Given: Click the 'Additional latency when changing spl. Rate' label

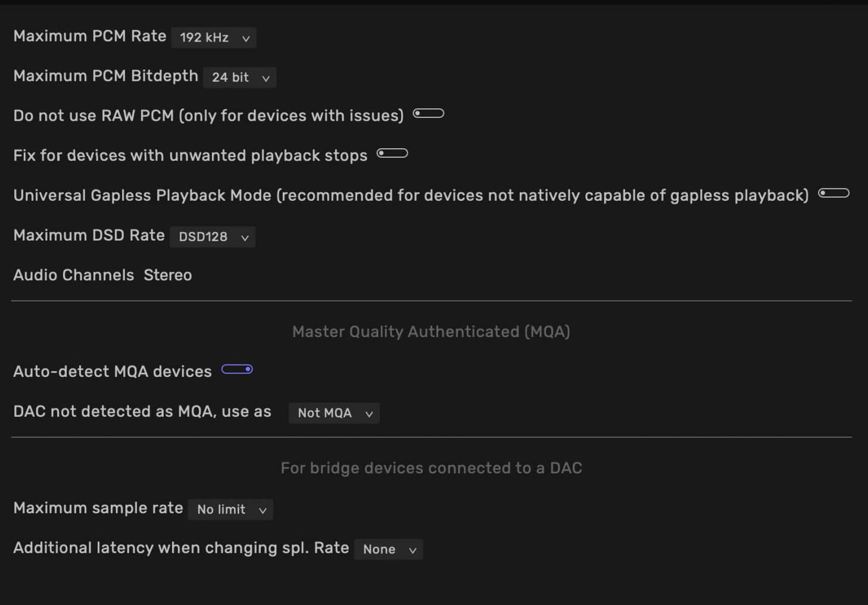Looking at the screenshot, I should [181, 548].
